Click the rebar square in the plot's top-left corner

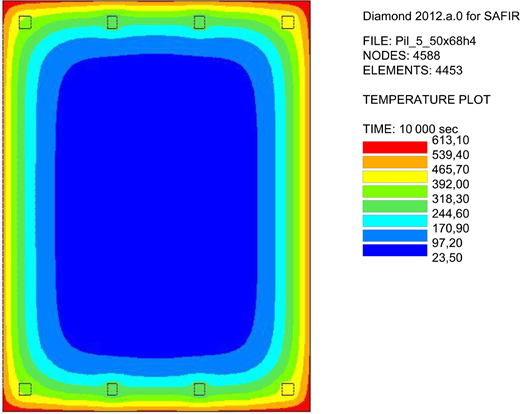25,23
